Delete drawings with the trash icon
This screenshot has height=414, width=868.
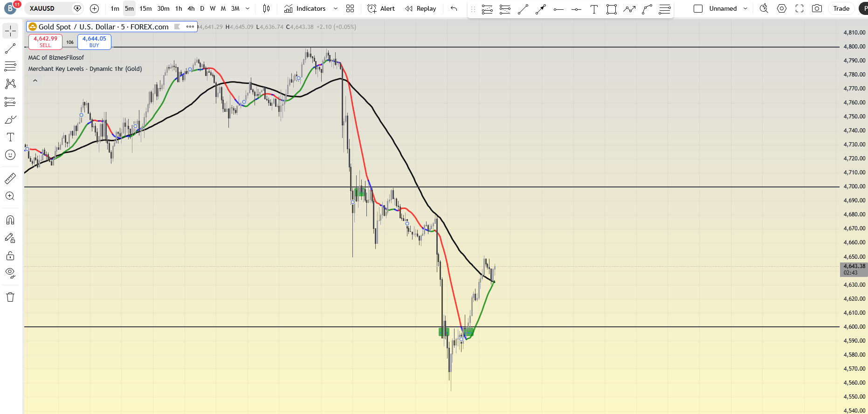pos(10,297)
